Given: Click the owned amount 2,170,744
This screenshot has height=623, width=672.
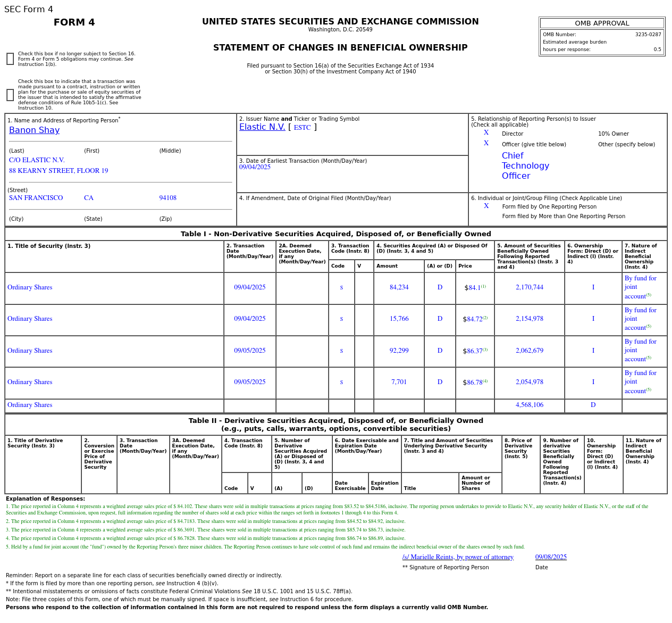Looking at the screenshot, I should (x=530, y=287).
